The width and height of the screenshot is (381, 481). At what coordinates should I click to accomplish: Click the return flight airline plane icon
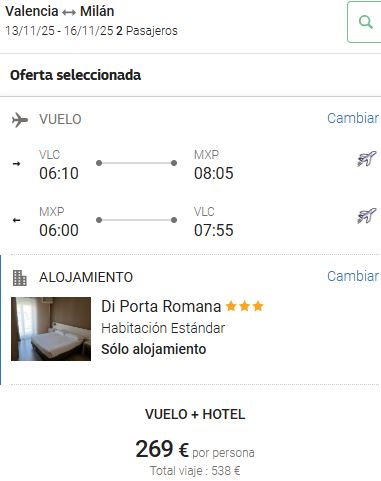click(x=367, y=216)
